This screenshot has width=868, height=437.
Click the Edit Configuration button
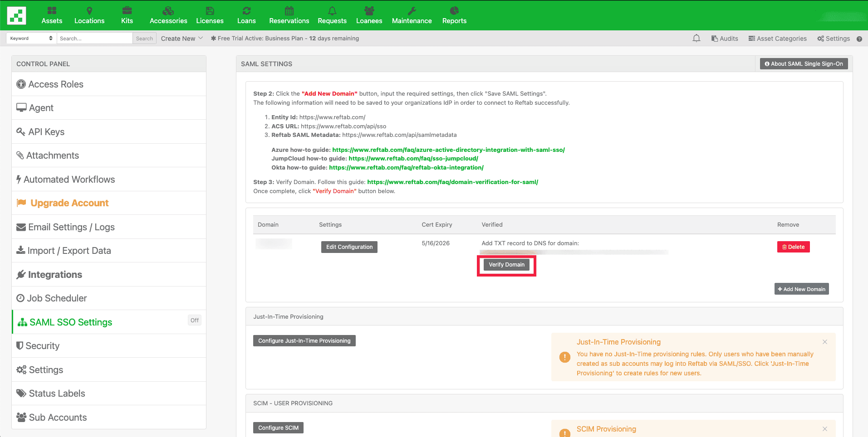pos(349,247)
